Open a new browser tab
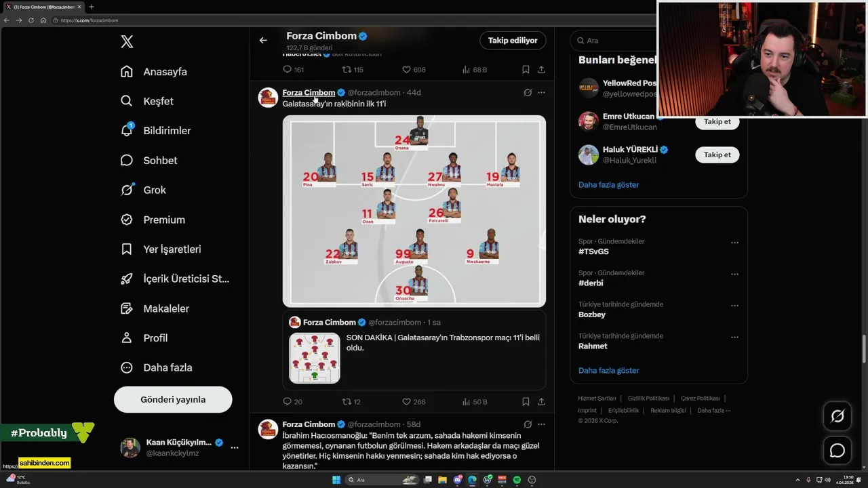 pos(92,7)
